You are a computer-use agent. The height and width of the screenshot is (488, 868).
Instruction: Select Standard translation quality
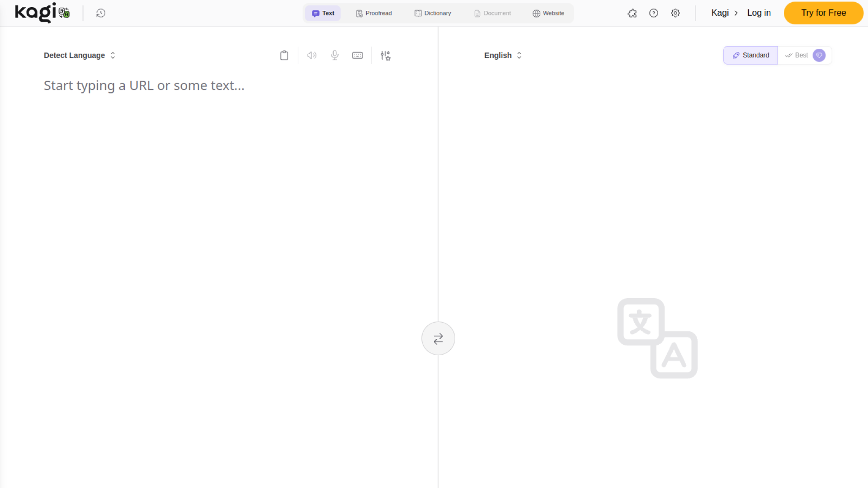click(750, 55)
